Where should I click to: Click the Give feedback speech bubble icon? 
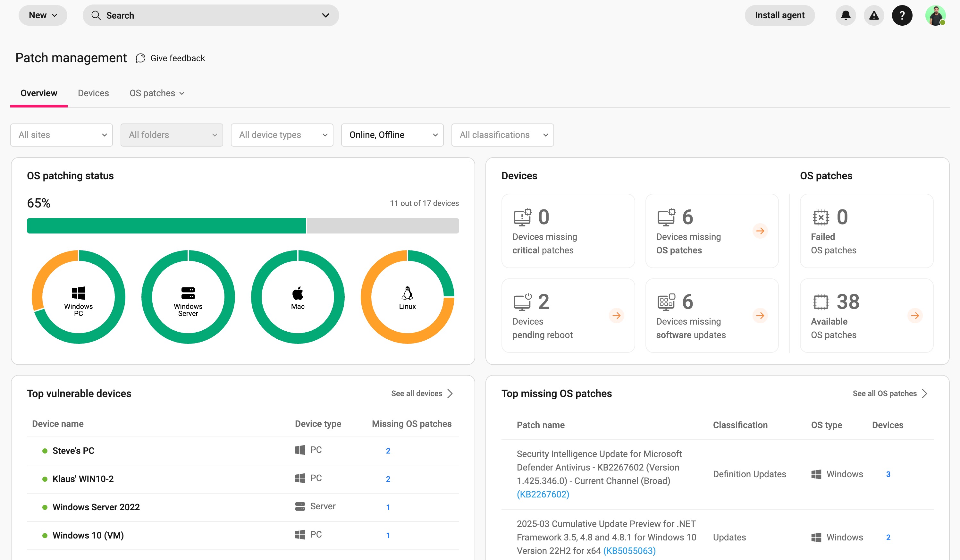[x=140, y=58]
